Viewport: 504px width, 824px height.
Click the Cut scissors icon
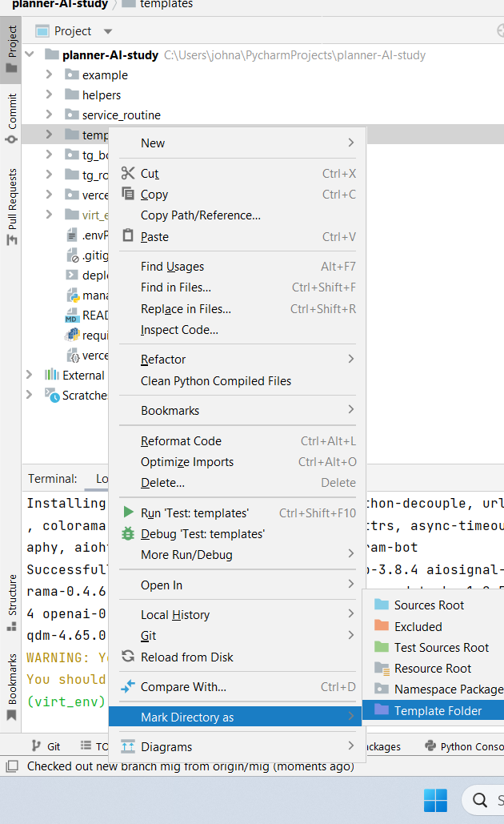pyautogui.click(x=127, y=173)
